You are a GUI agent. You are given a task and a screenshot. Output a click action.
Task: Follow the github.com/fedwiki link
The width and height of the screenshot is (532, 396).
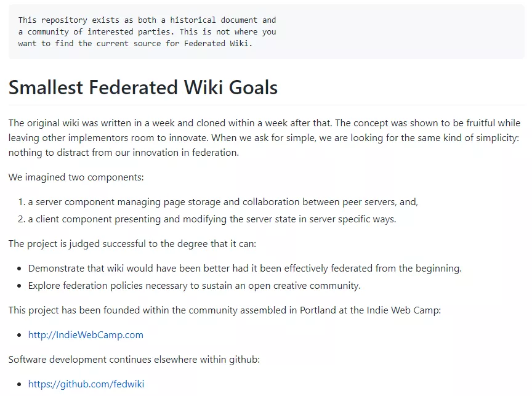click(86, 384)
